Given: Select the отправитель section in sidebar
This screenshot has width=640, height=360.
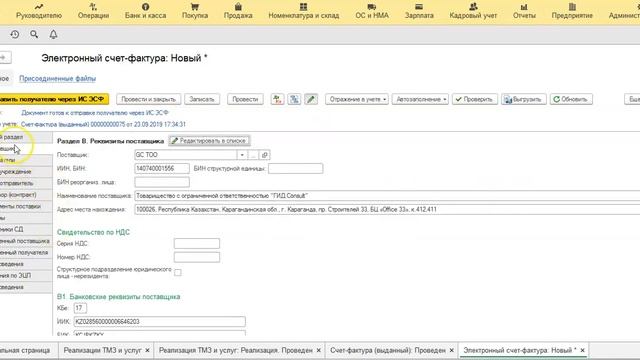Looking at the screenshot, I should coord(26,183).
